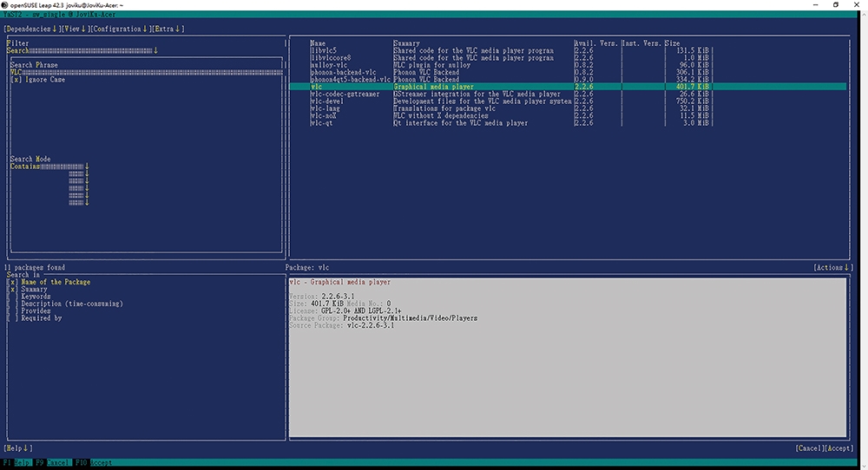The height and width of the screenshot is (470, 868).
Task: Click F1 Help function key label
Action: [x=16, y=463]
